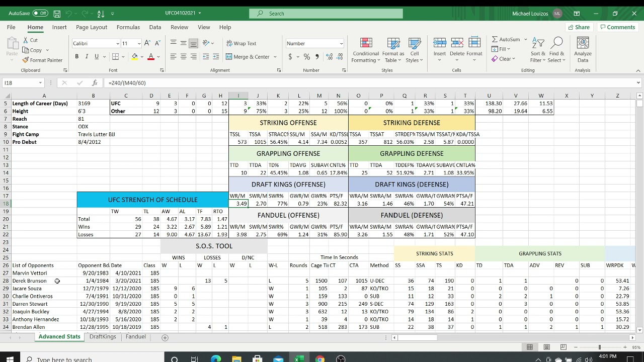Switch to the DraftKings sheet tab
The image size is (644, 362).
point(103,337)
